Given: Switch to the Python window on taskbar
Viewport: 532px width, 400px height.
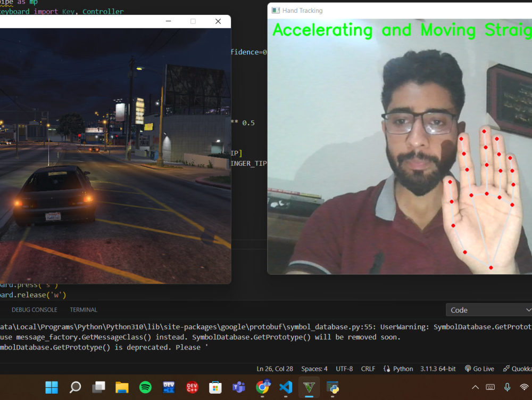Looking at the screenshot, I should tap(332, 387).
